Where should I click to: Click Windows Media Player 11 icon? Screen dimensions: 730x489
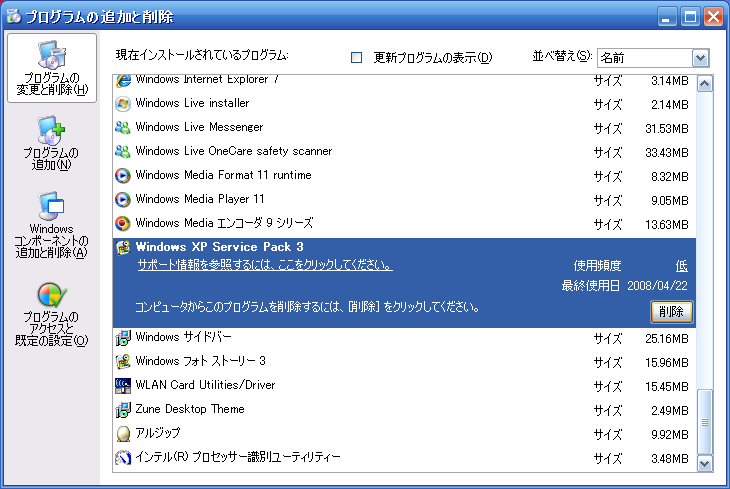[123, 200]
